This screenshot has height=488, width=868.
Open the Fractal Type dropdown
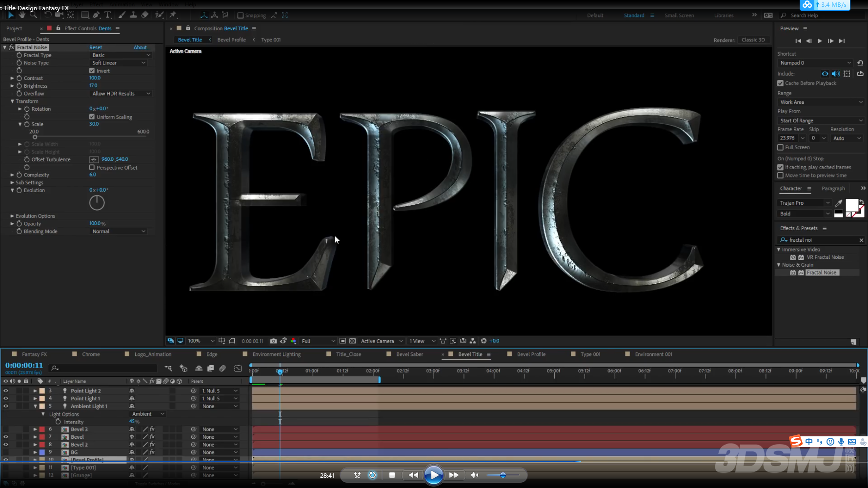point(121,55)
